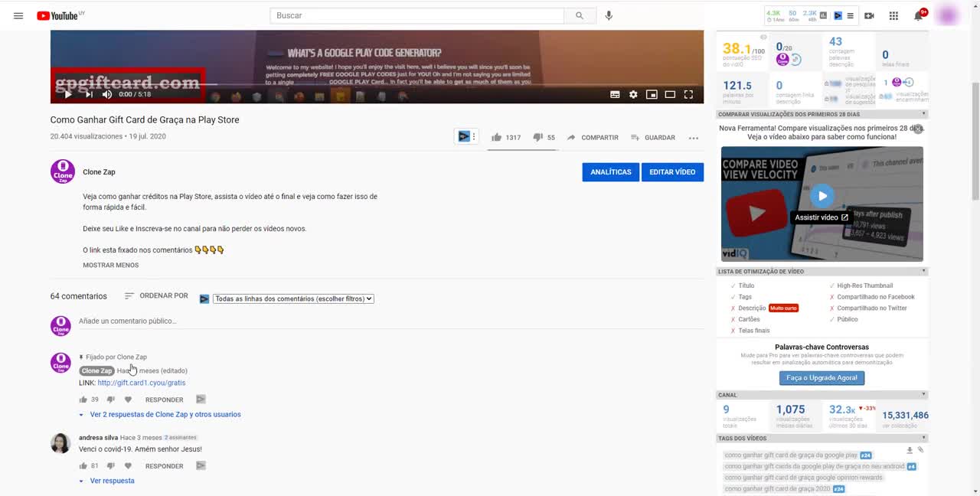Screen dimensions: 980x496
Task: Expand the 2 replies under the Clone Zap comment
Action: click(160, 415)
